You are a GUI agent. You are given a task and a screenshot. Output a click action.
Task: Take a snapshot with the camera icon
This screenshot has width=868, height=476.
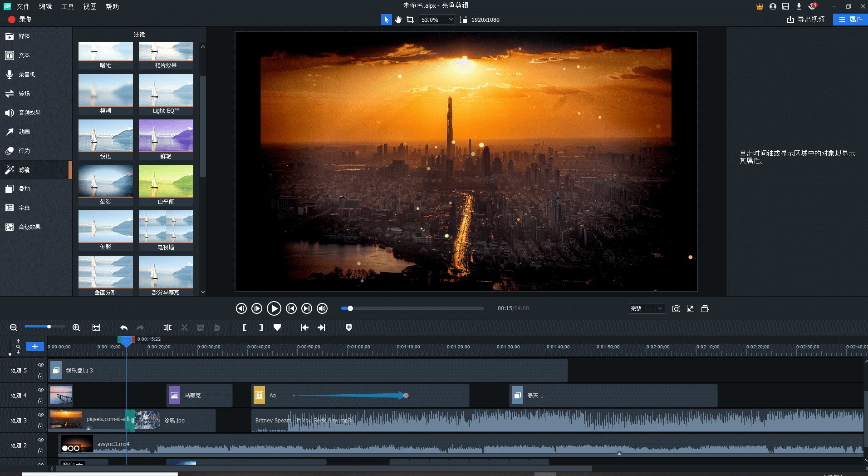676,309
